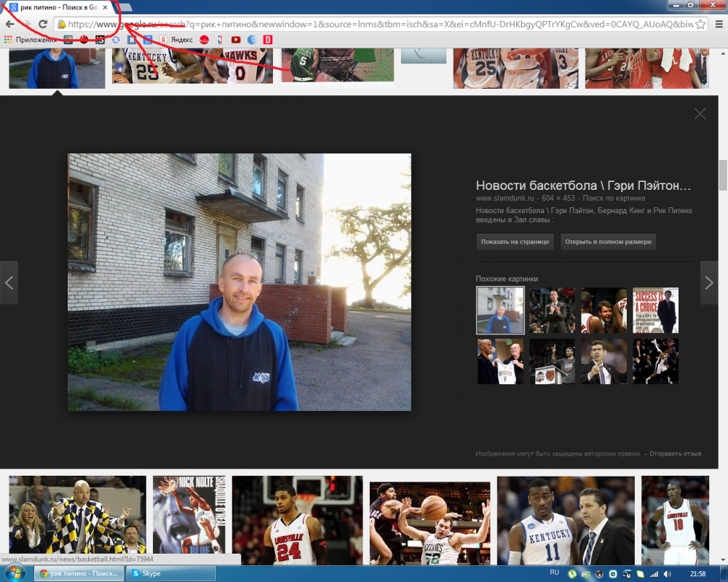Bookmark this page with the star icon

point(700,24)
